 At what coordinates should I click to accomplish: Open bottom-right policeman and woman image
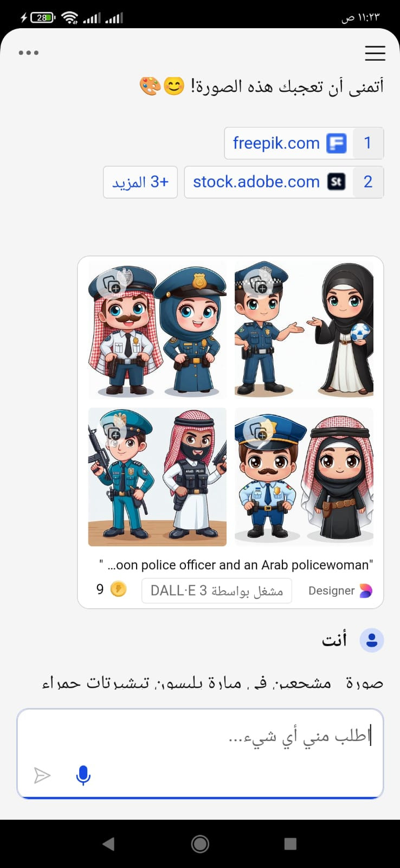point(304,477)
